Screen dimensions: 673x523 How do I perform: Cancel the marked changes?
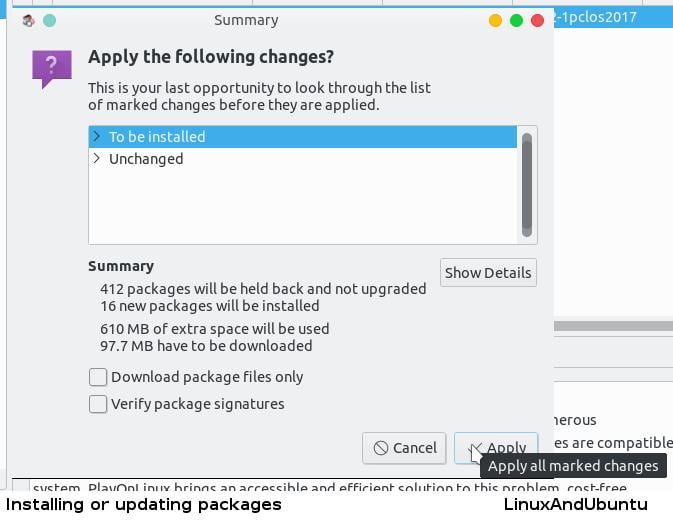404,448
